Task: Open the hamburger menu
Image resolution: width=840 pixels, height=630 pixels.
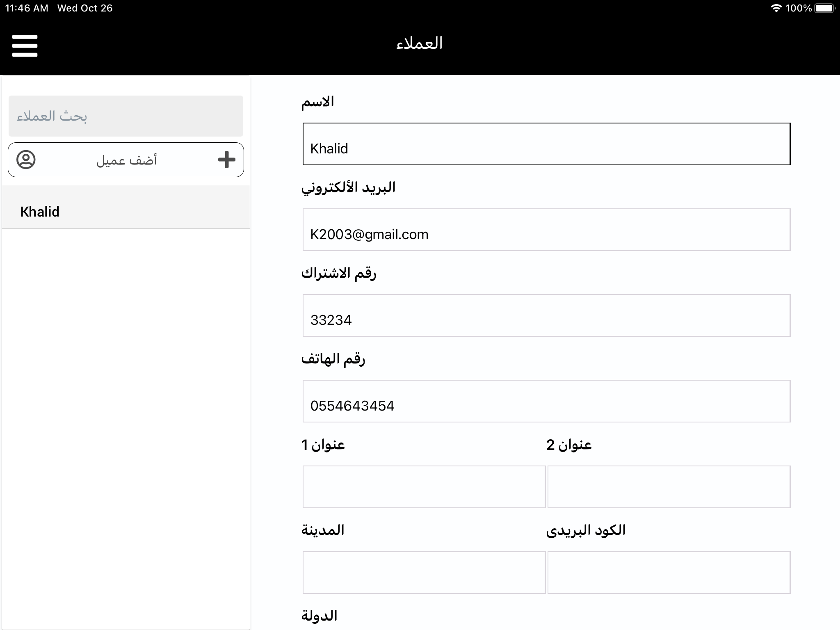Action: (x=25, y=45)
